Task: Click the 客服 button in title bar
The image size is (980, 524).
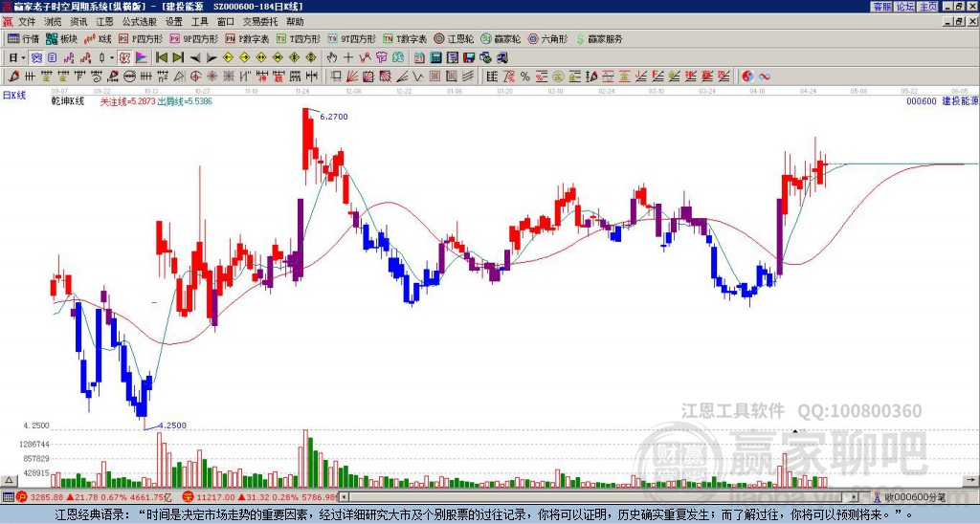Action: pos(881,6)
